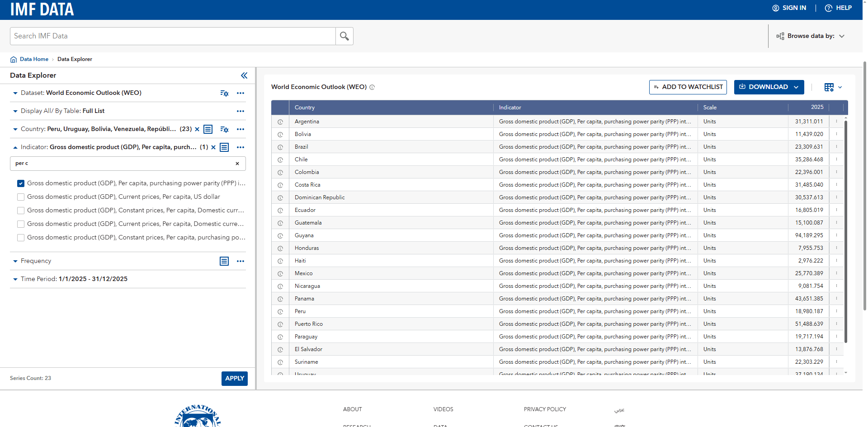Image resolution: width=868 pixels, height=427 pixels.
Task: Sort table by Country column header
Action: click(x=305, y=108)
